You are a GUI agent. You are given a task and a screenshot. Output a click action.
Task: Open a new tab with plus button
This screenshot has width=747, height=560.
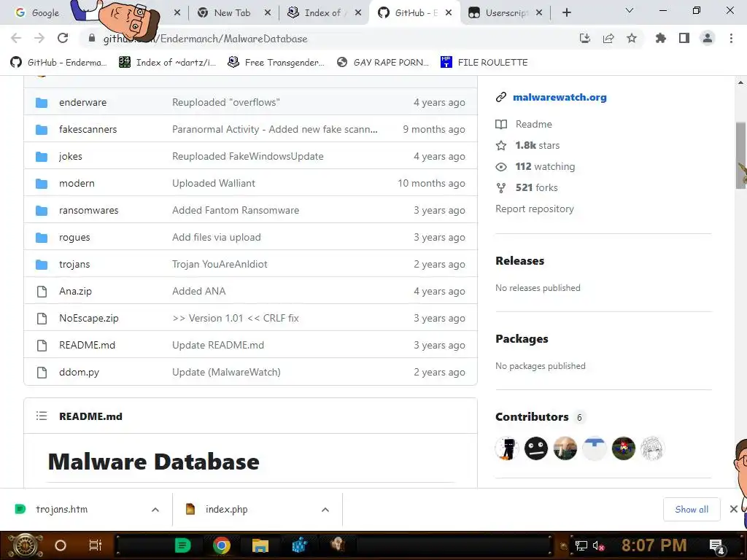click(566, 12)
